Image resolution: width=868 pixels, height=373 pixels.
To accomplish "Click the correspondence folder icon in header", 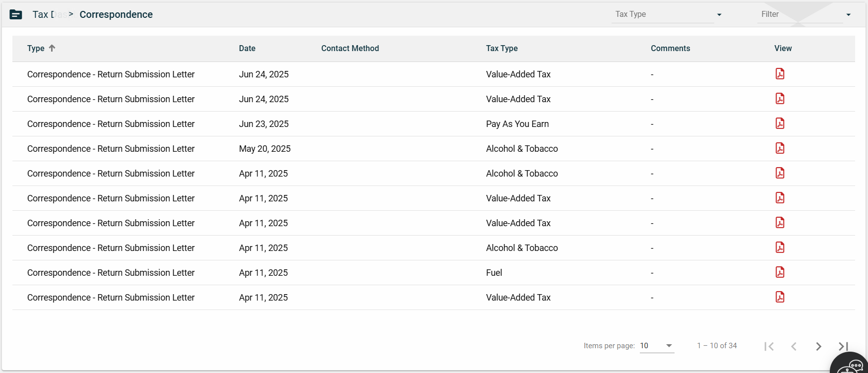I will coord(16,15).
